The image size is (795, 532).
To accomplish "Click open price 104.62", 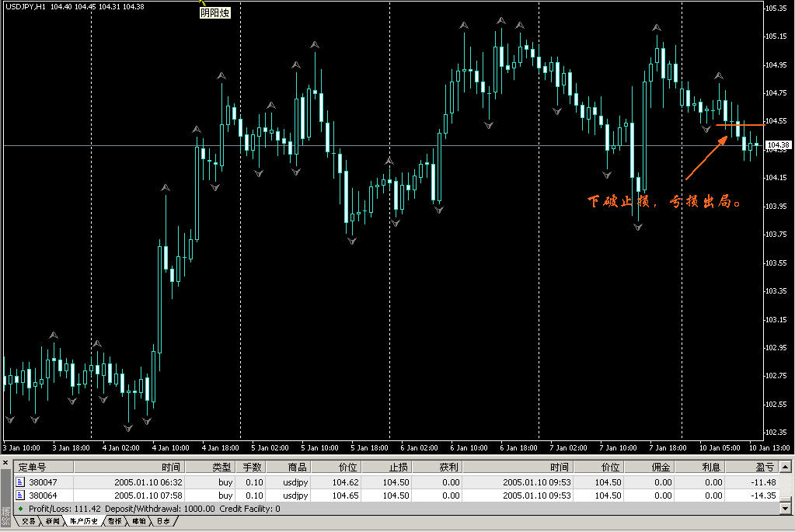I will point(345,482).
